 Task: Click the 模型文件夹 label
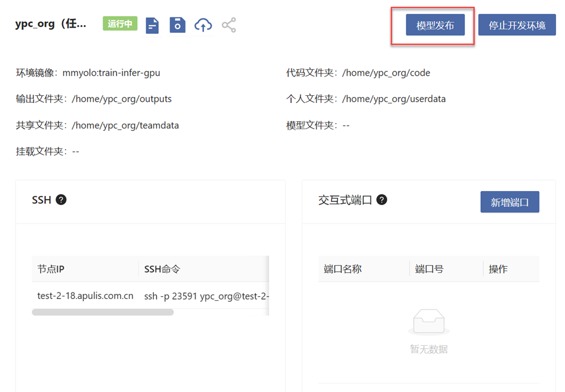coord(311,125)
